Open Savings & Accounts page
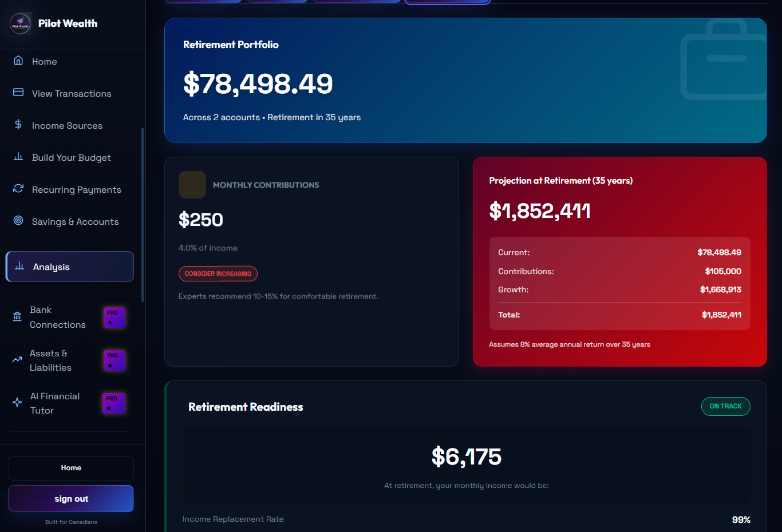The height and width of the screenshot is (532, 782). tap(70, 221)
